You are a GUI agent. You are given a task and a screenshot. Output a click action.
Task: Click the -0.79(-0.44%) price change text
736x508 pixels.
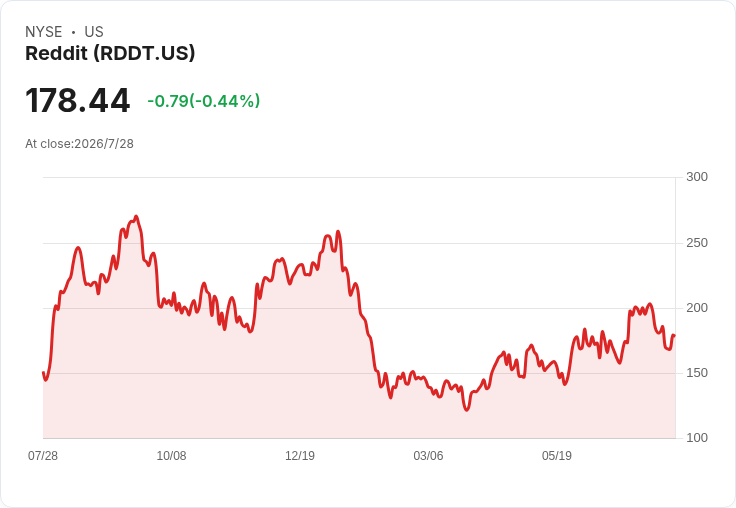pos(204,101)
